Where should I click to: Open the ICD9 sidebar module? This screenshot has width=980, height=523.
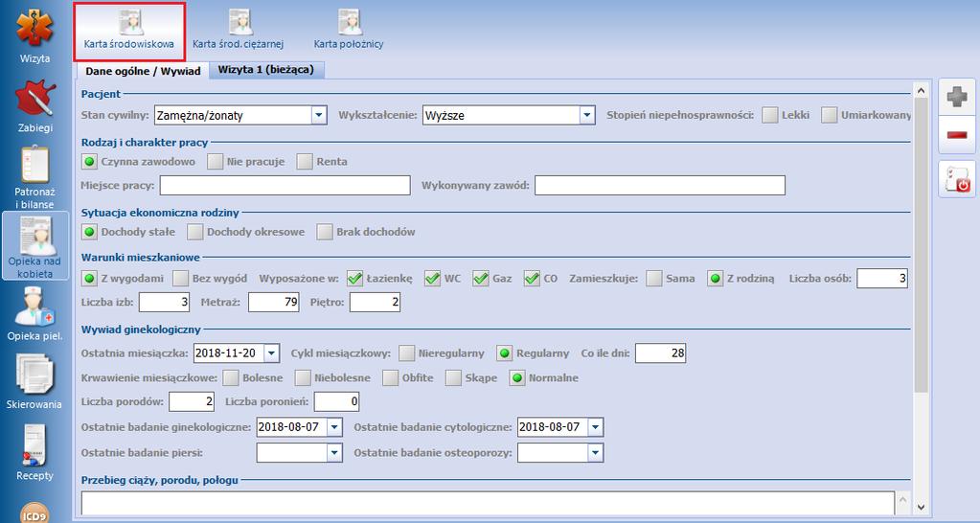pos(35,512)
